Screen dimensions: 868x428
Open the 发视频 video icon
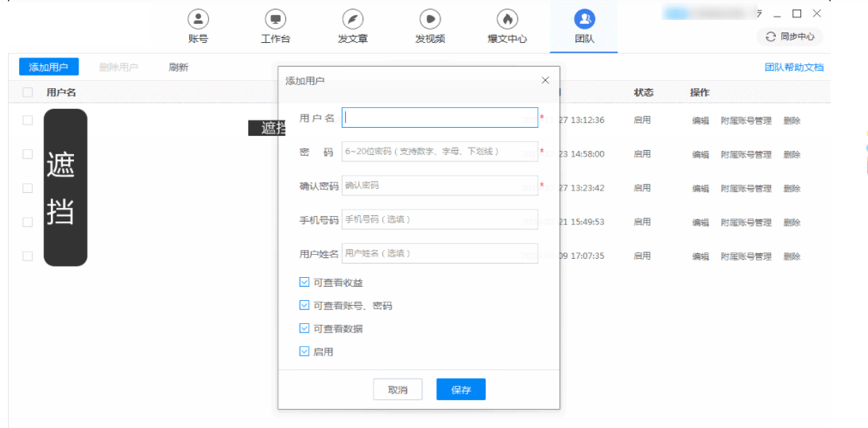point(429,19)
